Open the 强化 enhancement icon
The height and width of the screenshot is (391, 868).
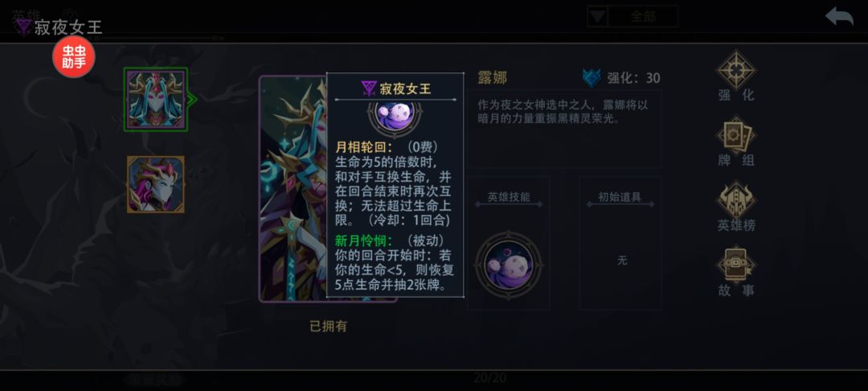coord(736,71)
